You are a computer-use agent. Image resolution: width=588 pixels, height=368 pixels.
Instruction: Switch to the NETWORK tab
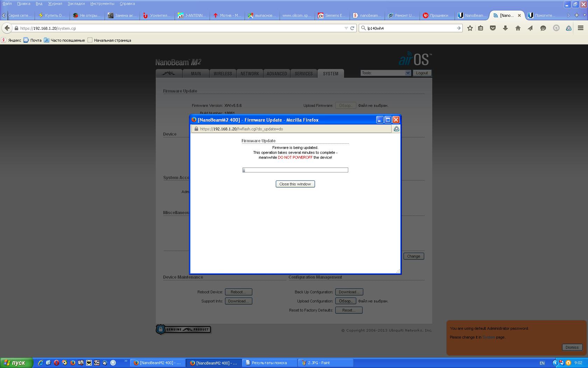click(x=250, y=74)
